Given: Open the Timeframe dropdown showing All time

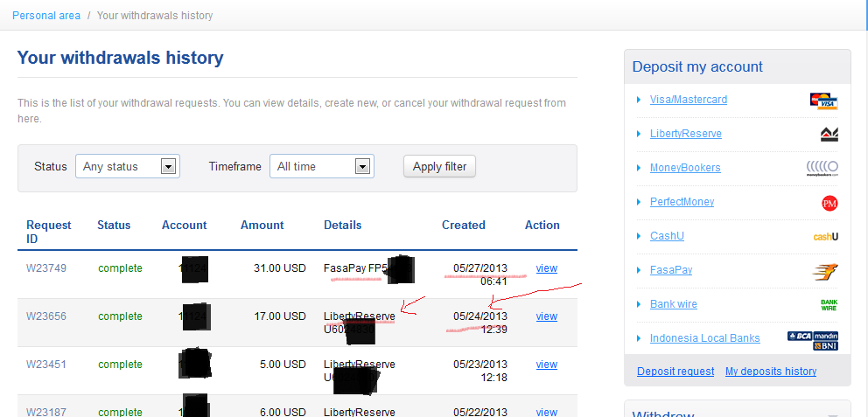Looking at the screenshot, I should point(322,166).
